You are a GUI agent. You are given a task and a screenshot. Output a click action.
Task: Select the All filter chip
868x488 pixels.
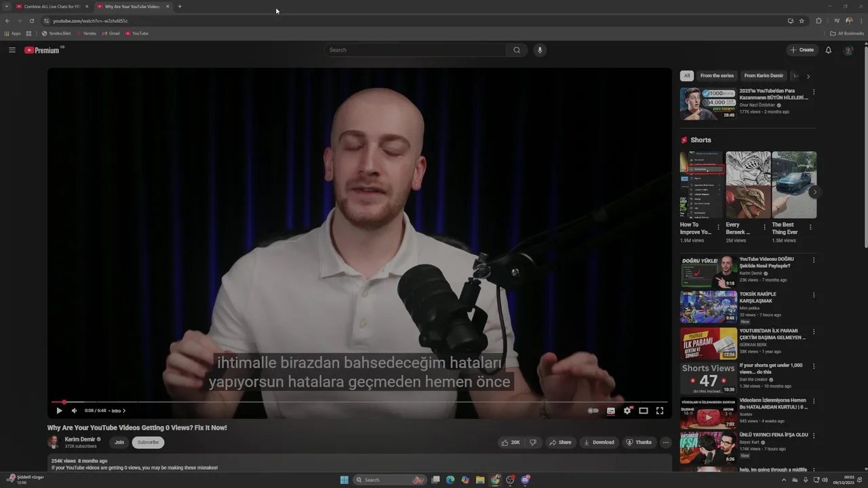point(687,76)
